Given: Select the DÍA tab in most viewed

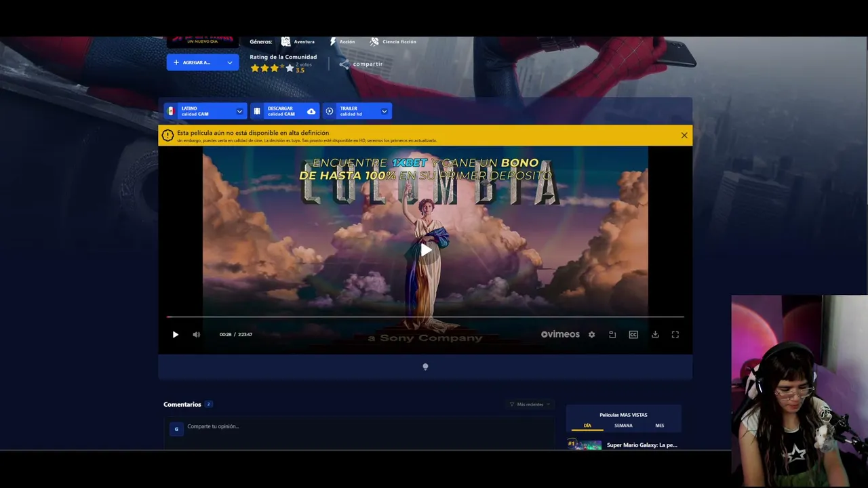Looking at the screenshot, I should click(587, 426).
